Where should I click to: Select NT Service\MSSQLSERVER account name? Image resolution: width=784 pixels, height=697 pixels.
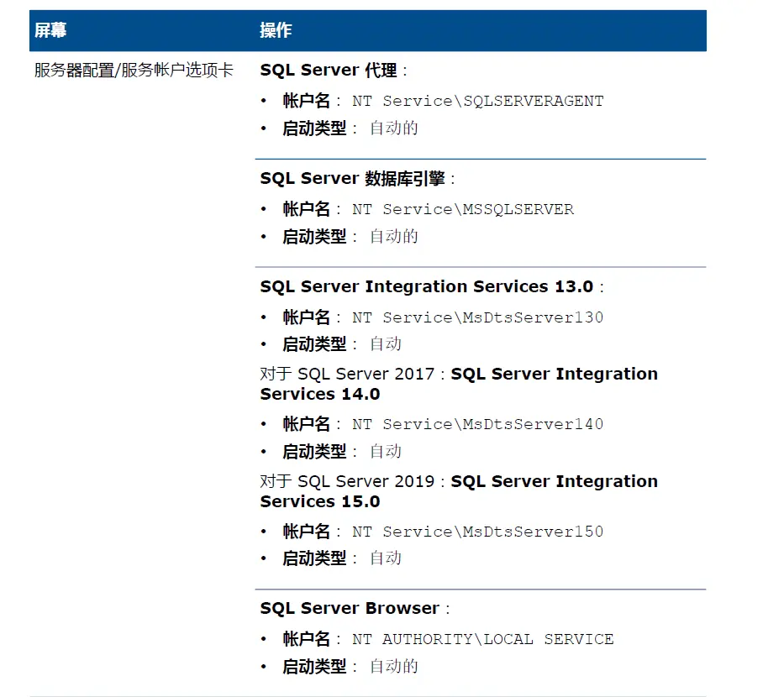point(463,209)
